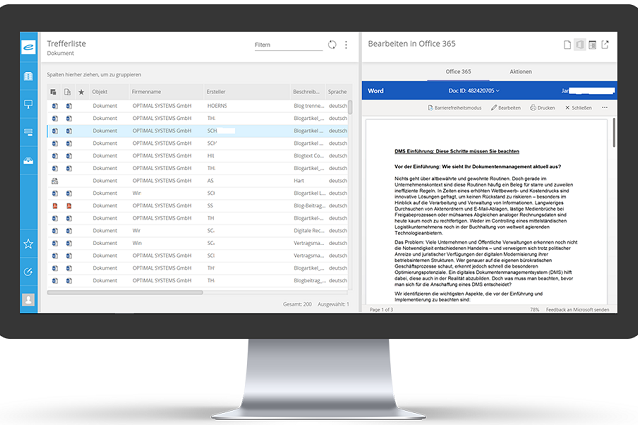Open the inbox tray icon in the sidebar
Viewport: 638px width, 425px height.
(28, 161)
